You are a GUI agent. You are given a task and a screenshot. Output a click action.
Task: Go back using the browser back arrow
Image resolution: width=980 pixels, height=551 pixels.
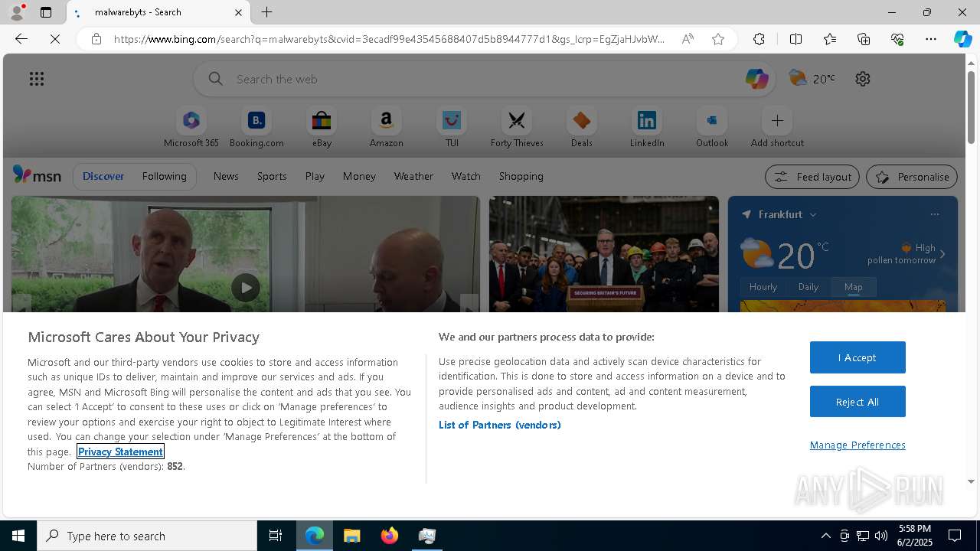point(21,39)
